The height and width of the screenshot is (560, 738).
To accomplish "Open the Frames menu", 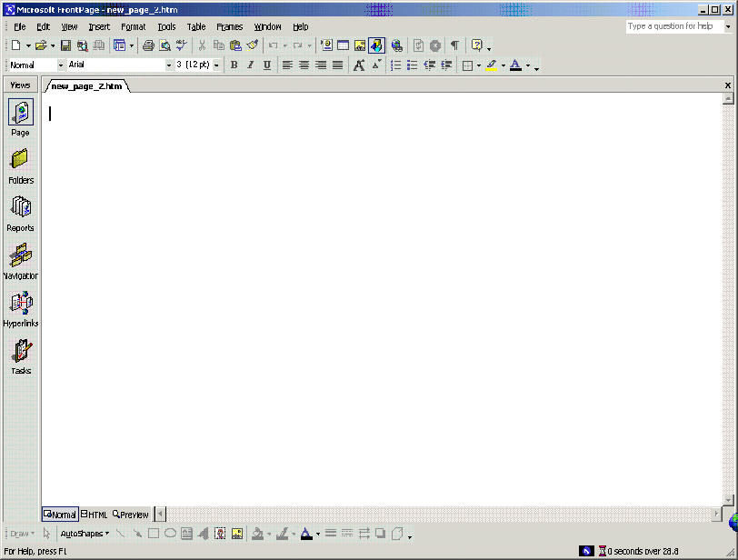I will (229, 27).
